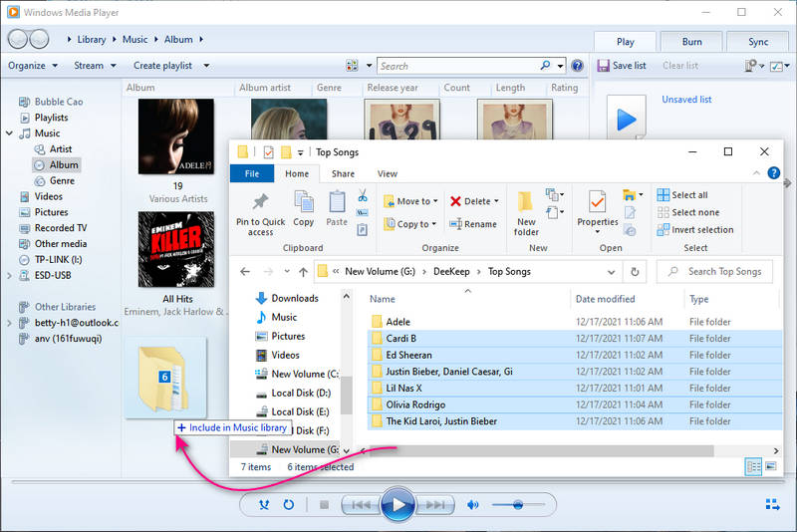Open the Copy to dropdown
Screen dimensions: 797x532
tap(410, 224)
